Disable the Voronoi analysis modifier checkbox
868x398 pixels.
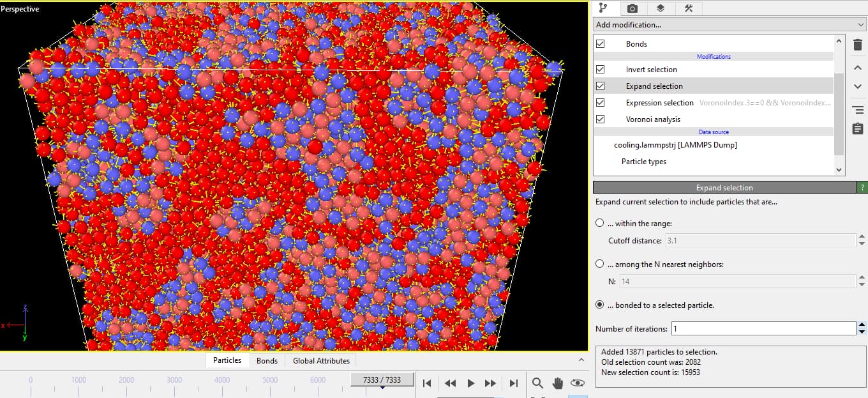600,119
